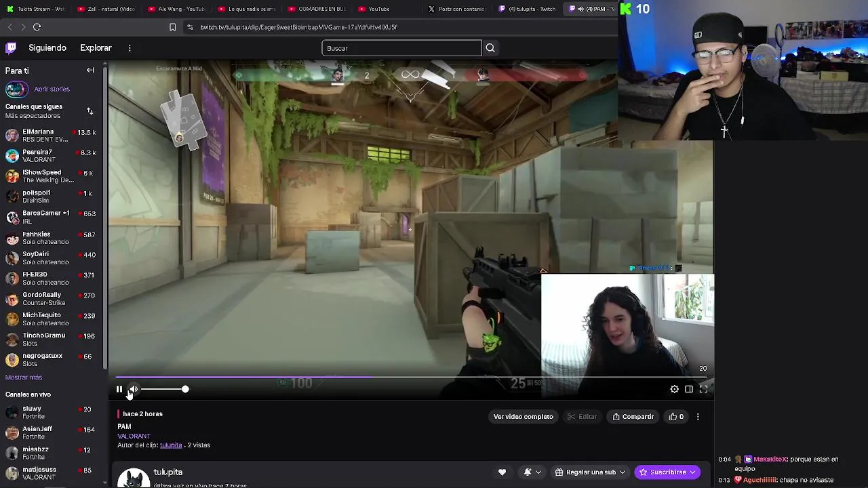Adjust the clip volume slider handle
Viewport: 868px width, 488px height.
pyautogui.click(x=185, y=389)
